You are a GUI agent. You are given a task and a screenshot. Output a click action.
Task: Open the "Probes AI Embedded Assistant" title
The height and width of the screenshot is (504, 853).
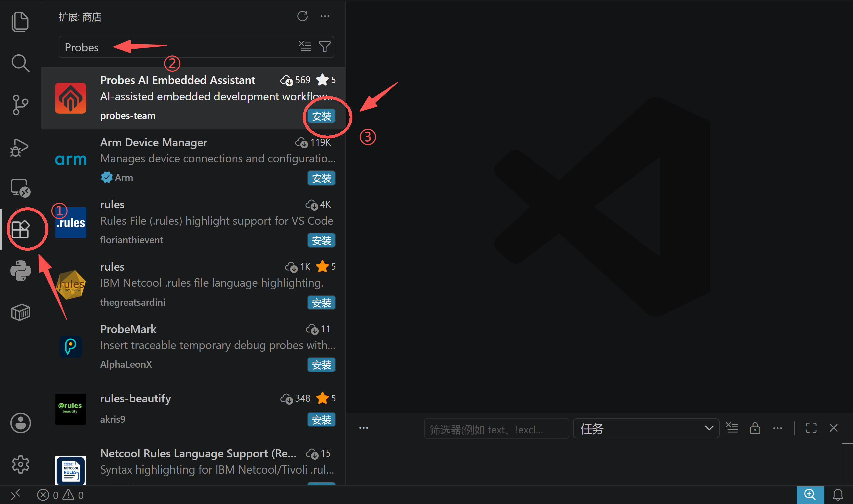[x=178, y=80]
